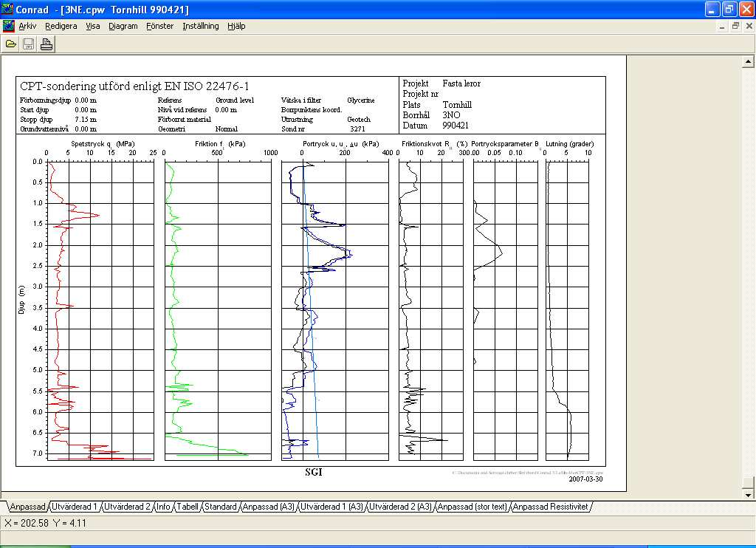The height and width of the screenshot is (548, 756).
Task: Click the Geotech equipment value
Action: 359,119
